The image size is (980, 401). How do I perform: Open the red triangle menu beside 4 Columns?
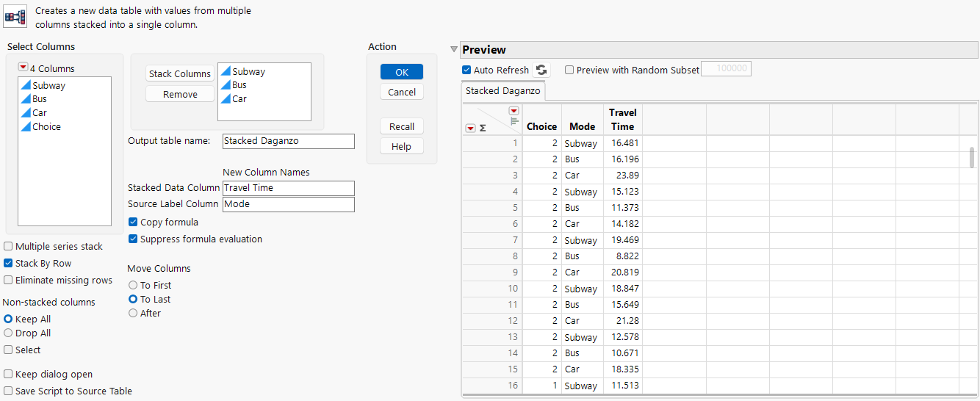pos(23,68)
